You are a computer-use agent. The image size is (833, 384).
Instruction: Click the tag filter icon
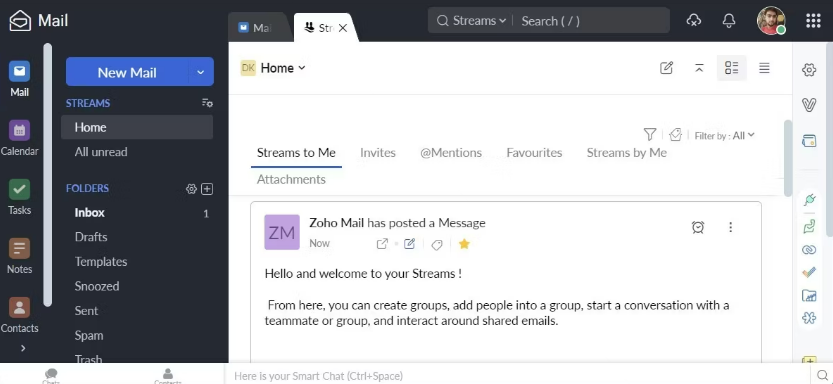675,135
